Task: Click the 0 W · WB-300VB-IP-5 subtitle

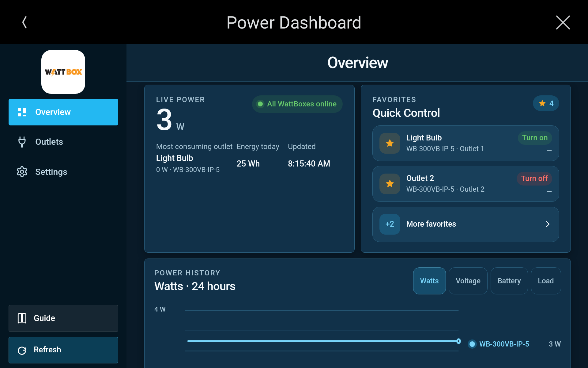Action: (x=188, y=170)
